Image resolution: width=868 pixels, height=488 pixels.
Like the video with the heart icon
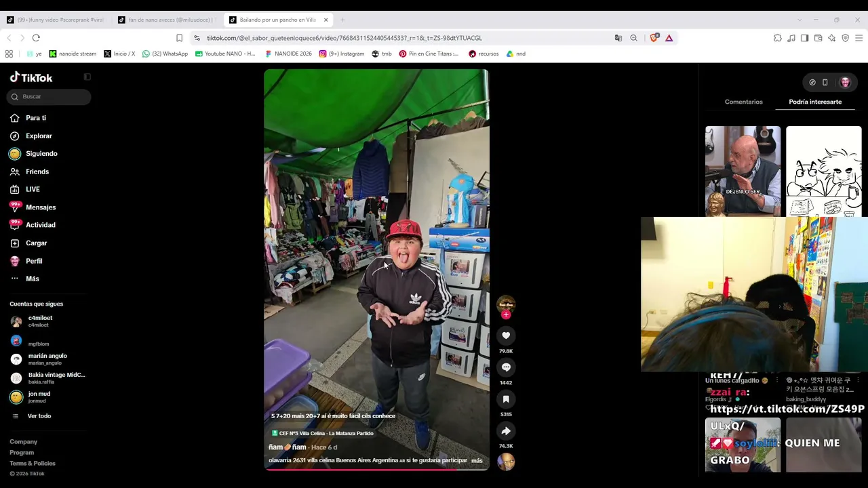coord(506,335)
